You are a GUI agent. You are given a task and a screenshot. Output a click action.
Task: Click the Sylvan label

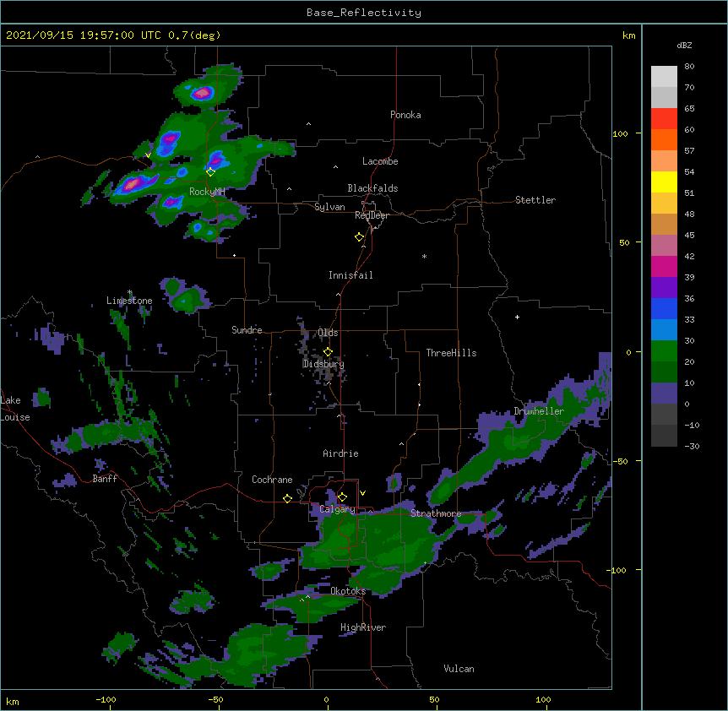(x=329, y=207)
